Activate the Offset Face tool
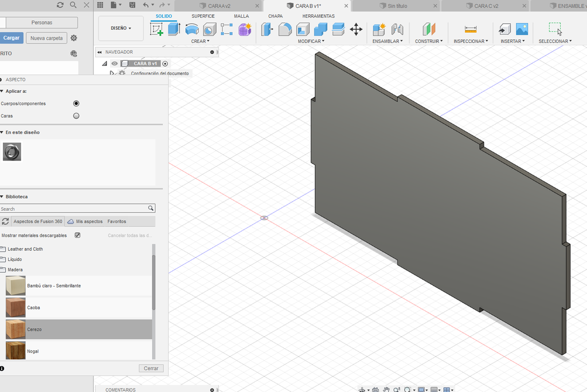587x392 pixels. point(338,29)
